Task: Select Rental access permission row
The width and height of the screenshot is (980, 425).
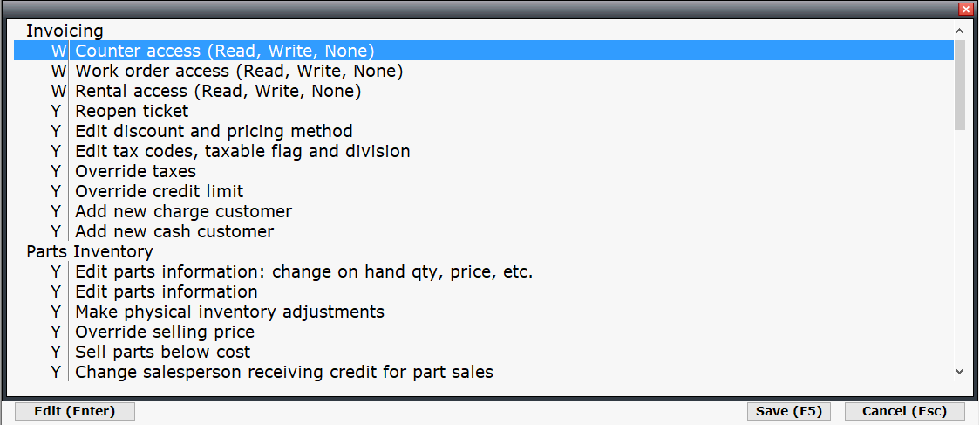Action: (x=218, y=92)
